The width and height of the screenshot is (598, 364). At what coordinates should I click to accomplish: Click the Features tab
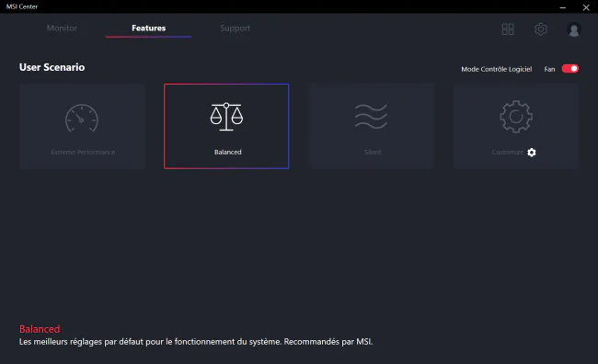148,28
